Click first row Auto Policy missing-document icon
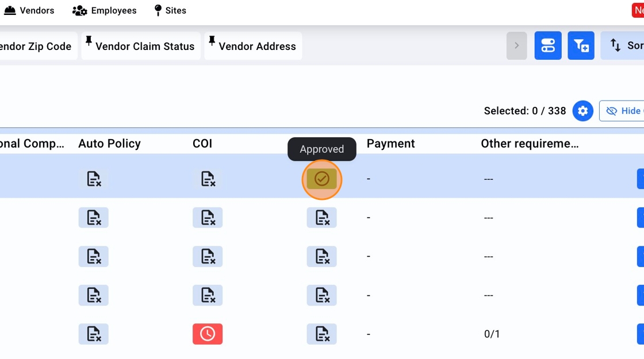The height and width of the screenshot is (359, 644). coord(93,179)
